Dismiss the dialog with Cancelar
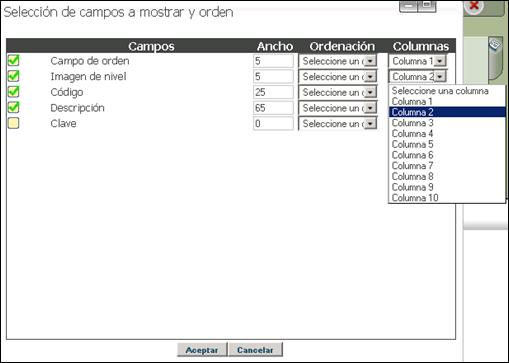The height and width of the screenshot is (363, 509). coord(255,350)
